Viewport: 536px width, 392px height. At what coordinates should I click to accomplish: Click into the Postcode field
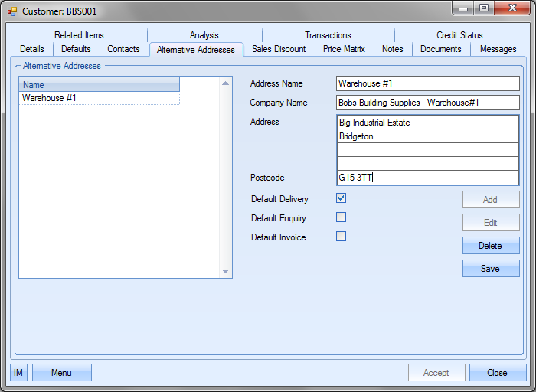pos(427,178)
